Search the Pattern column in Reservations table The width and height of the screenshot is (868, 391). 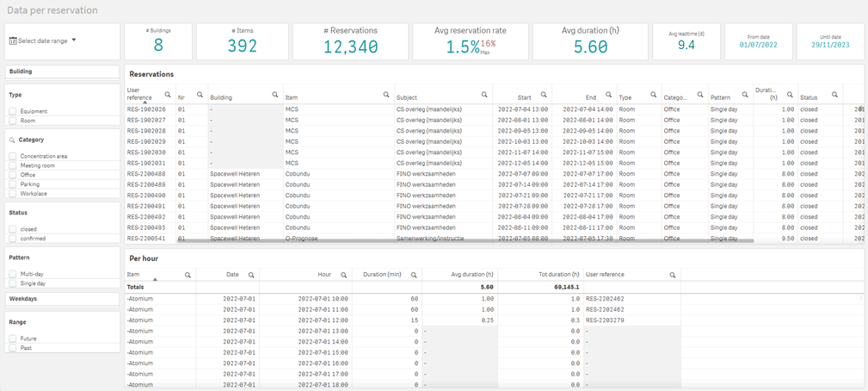coord(745,94)
